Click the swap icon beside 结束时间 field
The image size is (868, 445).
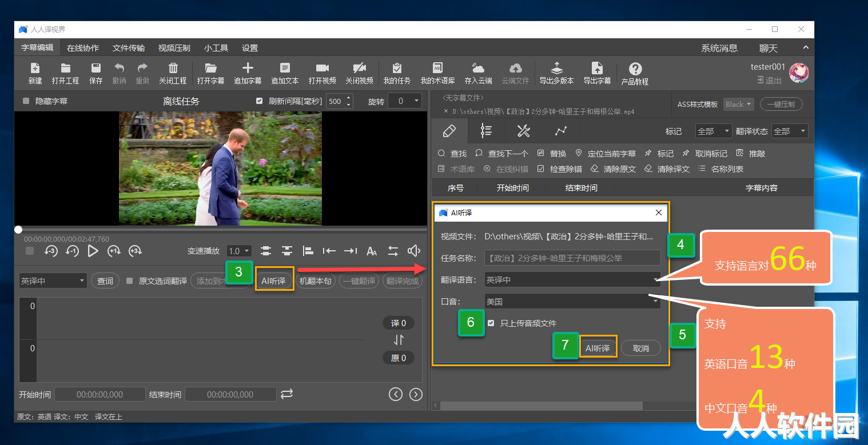pyautogui.click(x=287, y=394)
